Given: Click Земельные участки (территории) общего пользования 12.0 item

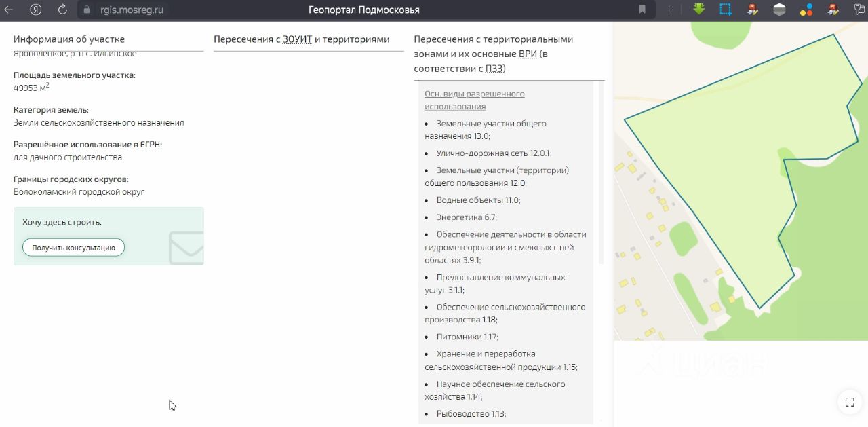Looking at the screenshot, I should (497, 177).
